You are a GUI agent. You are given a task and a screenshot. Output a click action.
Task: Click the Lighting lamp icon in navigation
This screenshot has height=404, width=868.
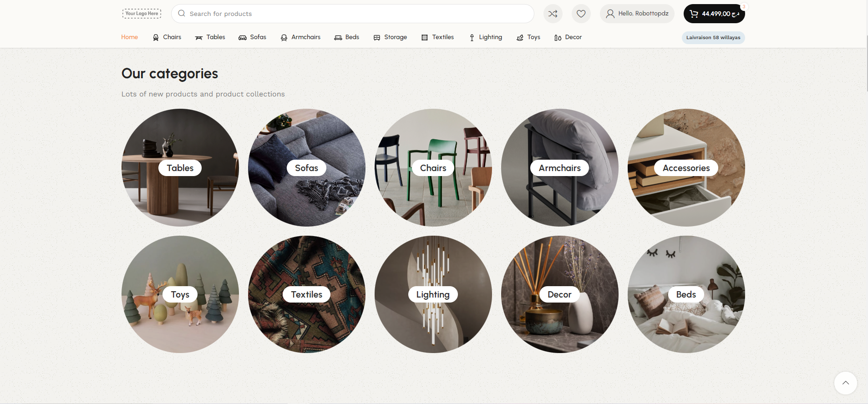click(x=472, y=37)
